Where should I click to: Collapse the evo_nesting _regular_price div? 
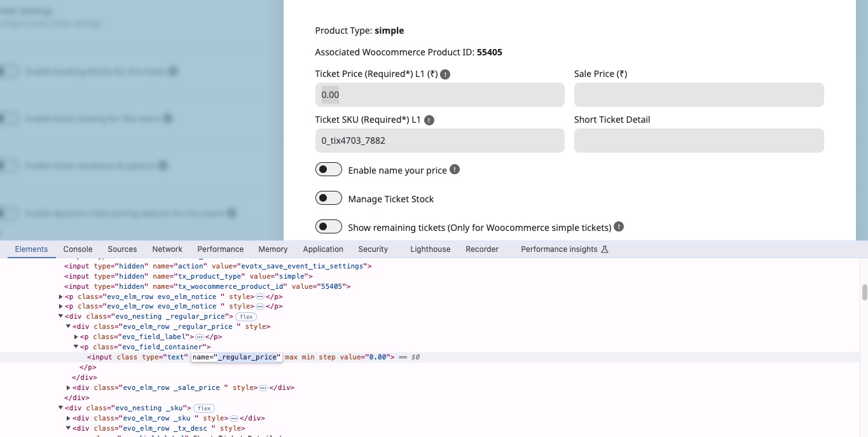click(x=61, y=316)
